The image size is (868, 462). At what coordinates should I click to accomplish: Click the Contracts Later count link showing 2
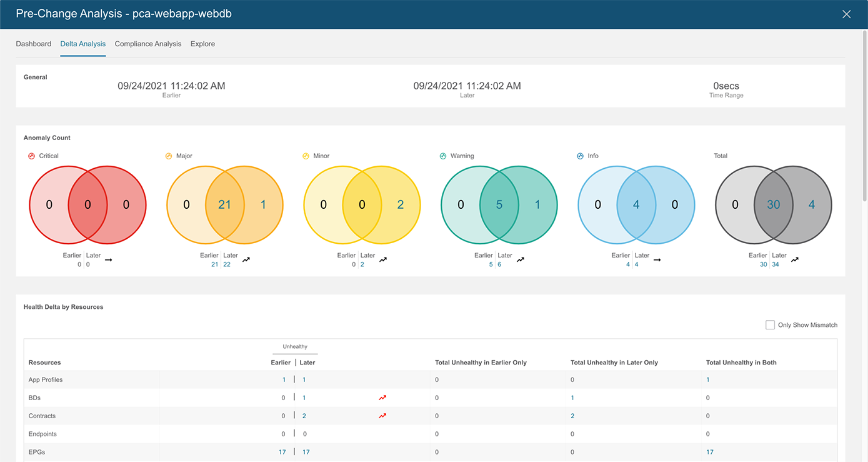coord(304,415)
